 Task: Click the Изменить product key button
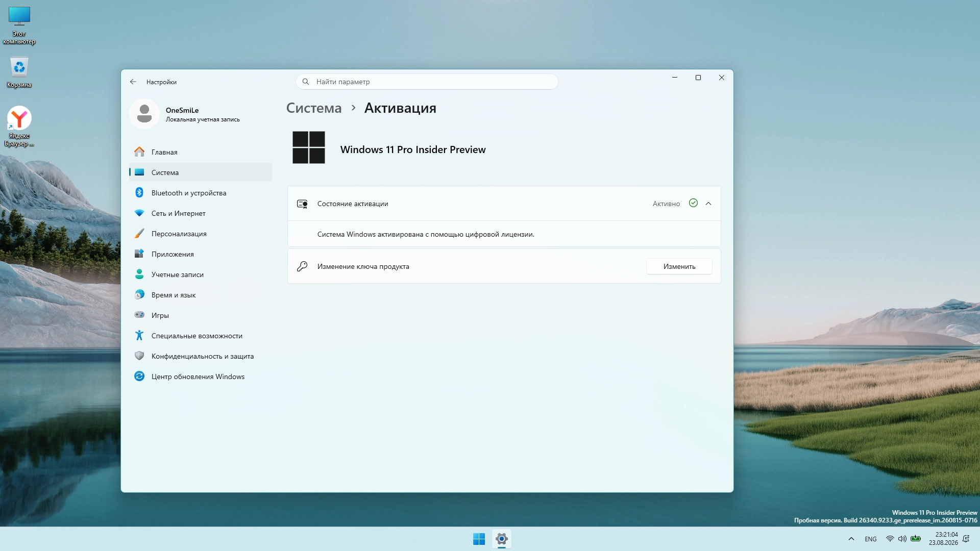click(x=679, y=266)
